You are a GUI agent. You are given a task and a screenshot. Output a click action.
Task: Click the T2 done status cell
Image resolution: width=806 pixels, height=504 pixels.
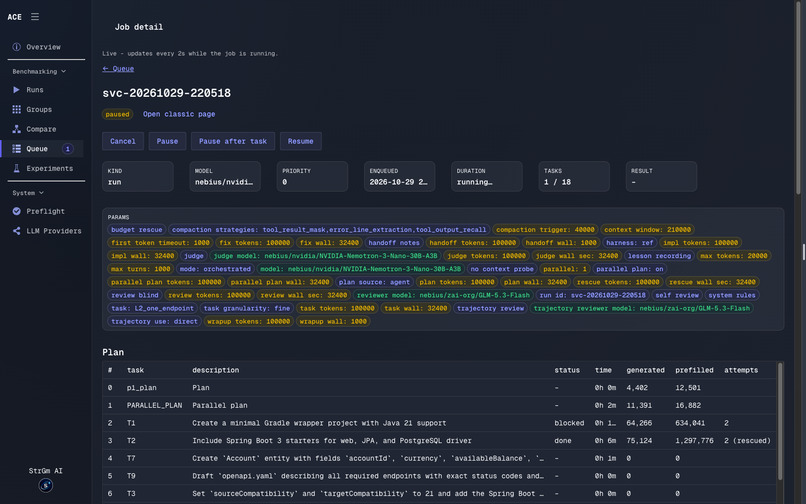click(x=562, y=441)
